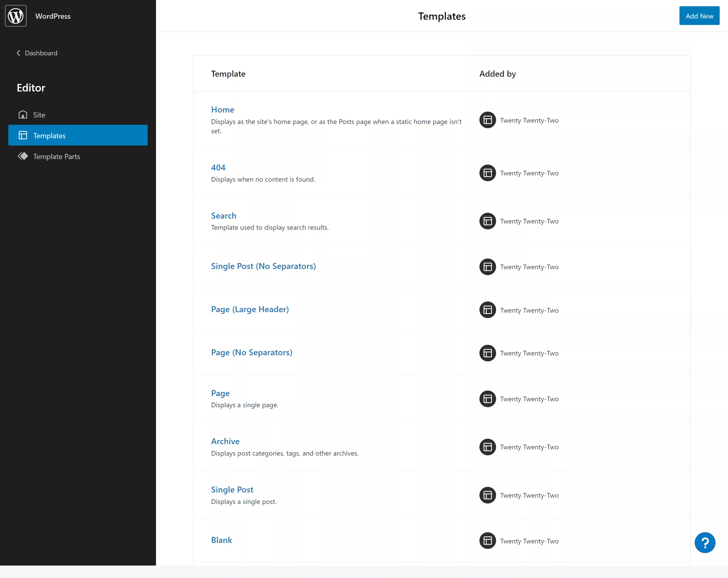Open Template Parts in the sidebar
This screenshot has width=728, height=578.
tap(78, 156)
